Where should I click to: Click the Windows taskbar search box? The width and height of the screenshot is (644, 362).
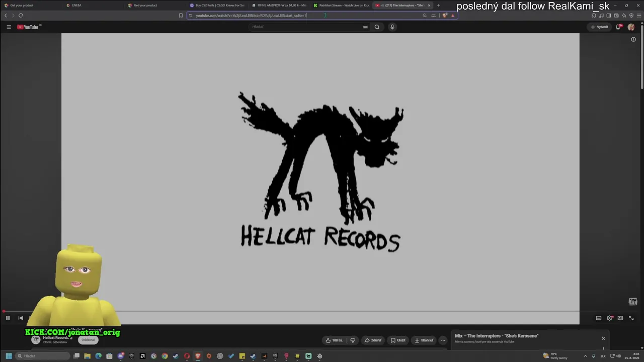point(43,356)
